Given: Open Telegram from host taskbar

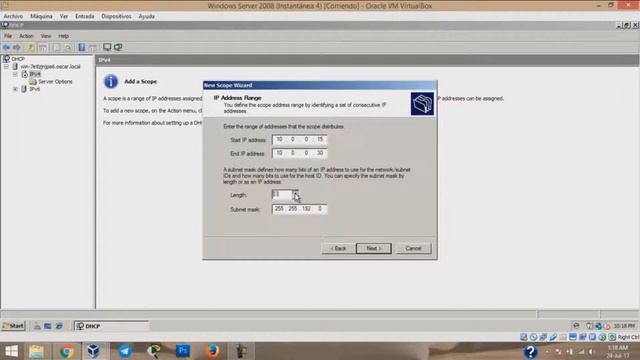Looking at the screenshot, I should [x=125, y=351].
